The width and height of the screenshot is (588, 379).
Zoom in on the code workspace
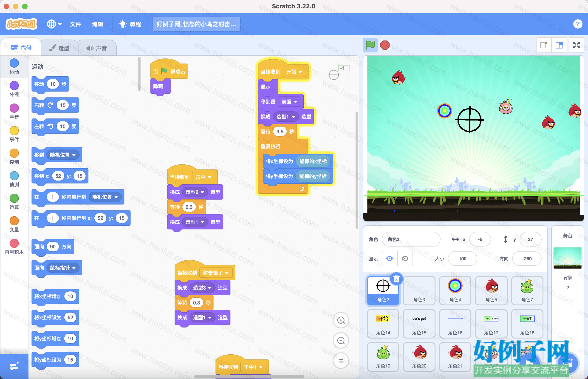pos(341,320)
